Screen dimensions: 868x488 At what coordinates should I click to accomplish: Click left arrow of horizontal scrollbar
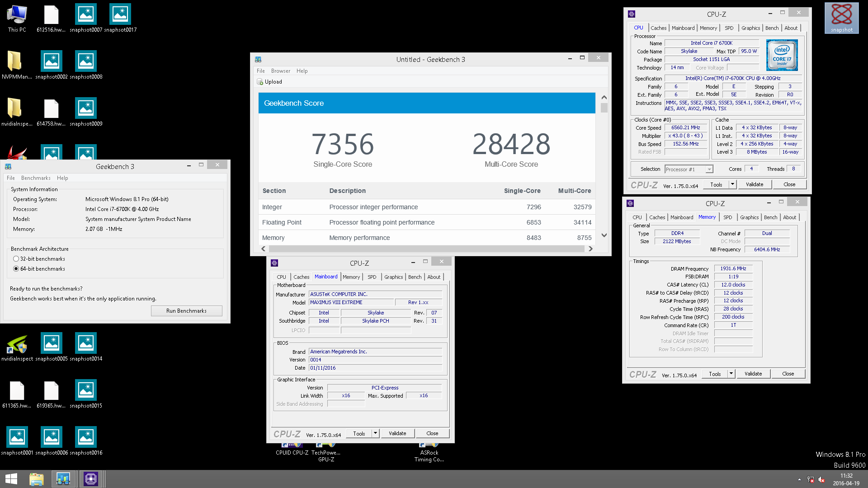tap(264, 249)
